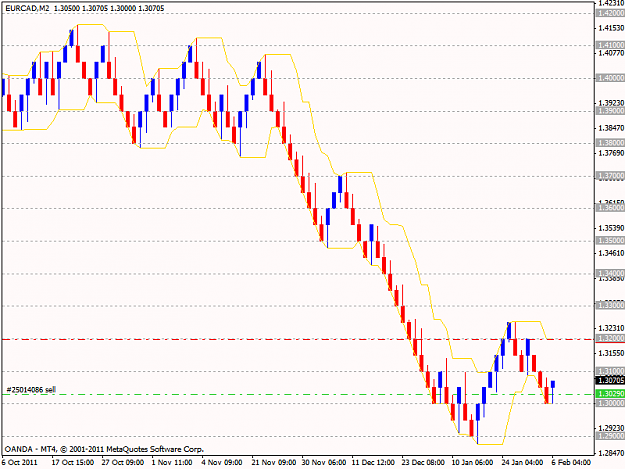
Task: Click the black 1.30705 current price tag
Action: point(610,381)
